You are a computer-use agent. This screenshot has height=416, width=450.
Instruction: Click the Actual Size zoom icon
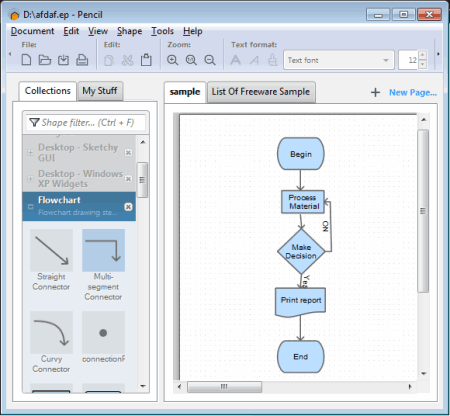click(191, 60)
